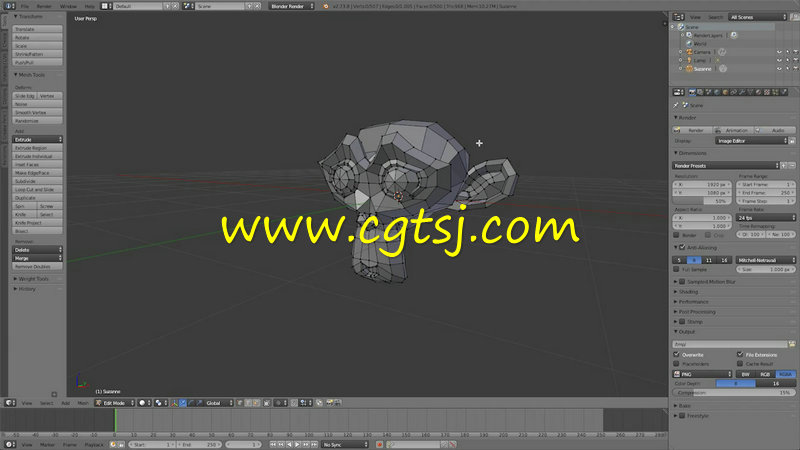The height and width of the screenshot is (450, 800).
Task: Click the output folder browse icon
Action: [792, 344]
